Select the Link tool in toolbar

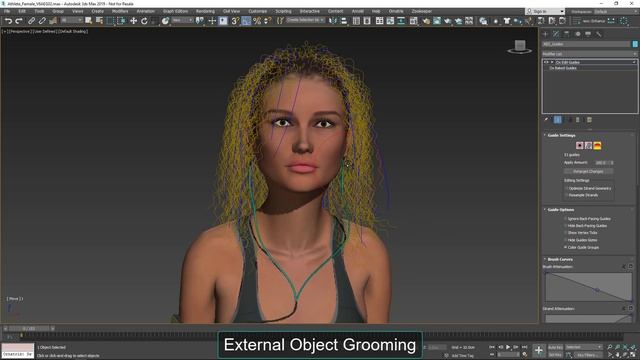(31, 21)
